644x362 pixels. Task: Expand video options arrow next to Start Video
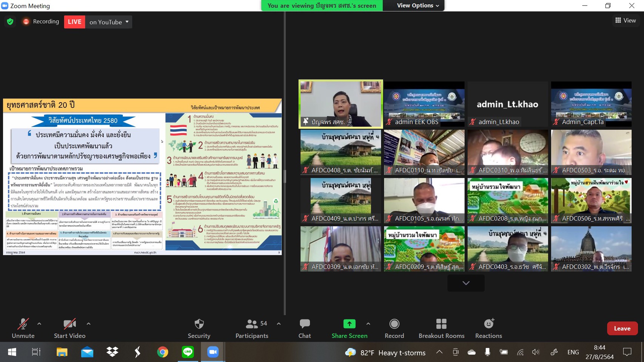point(88,324)
